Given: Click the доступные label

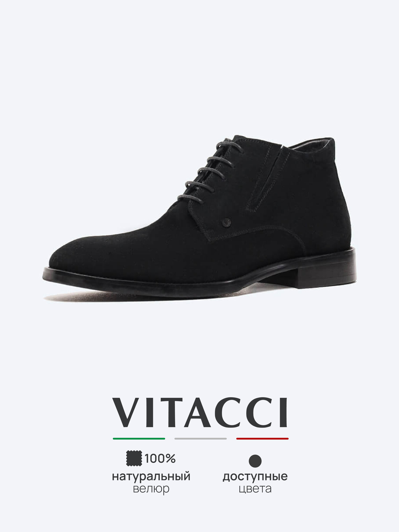Looking at the screenshot, I should pos(255,476).
